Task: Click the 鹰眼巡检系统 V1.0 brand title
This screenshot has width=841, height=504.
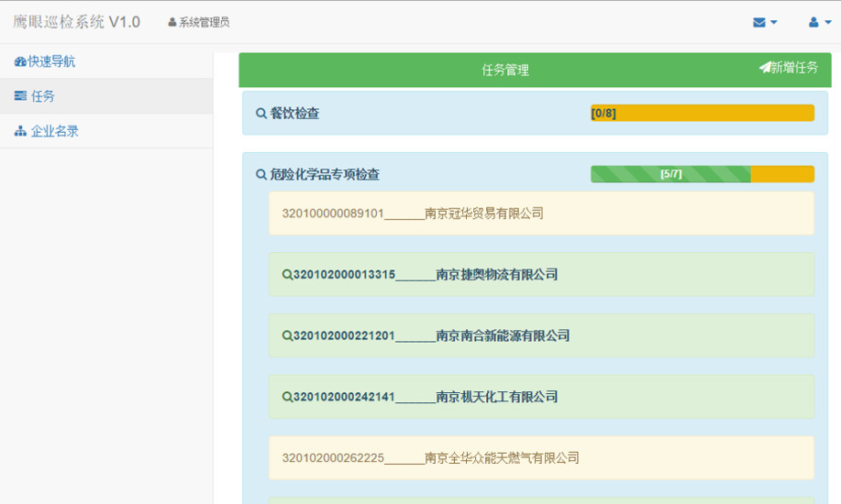Action: point(76,22)
